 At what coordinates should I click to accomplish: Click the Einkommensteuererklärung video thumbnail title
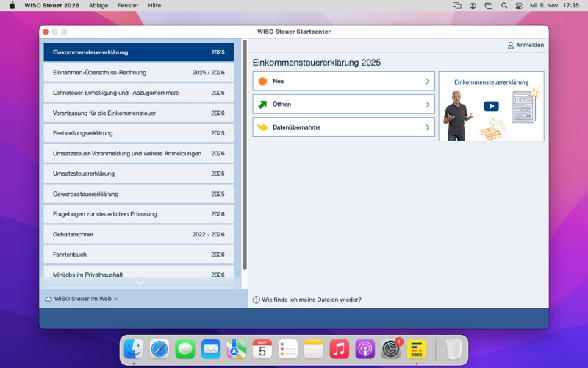click(x=491, y=82)
